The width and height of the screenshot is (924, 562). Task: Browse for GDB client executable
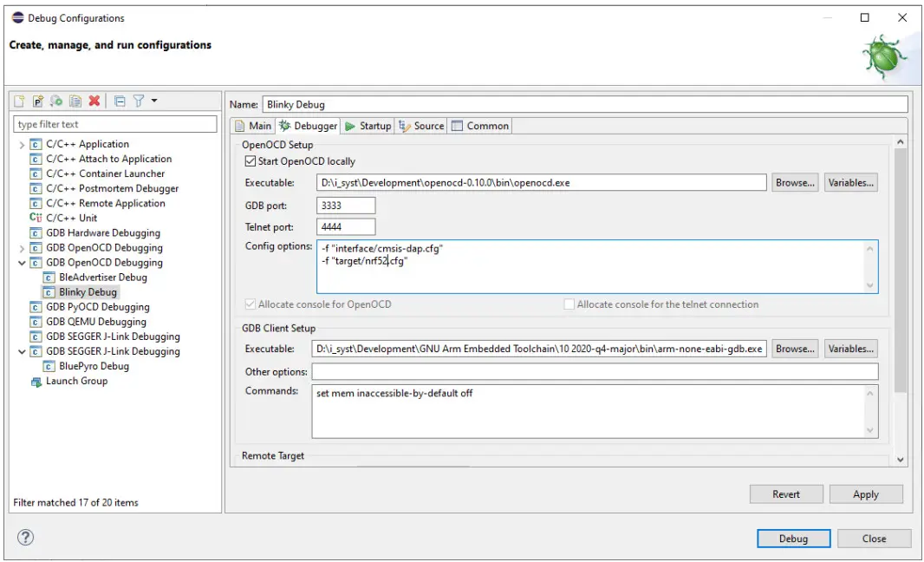(795, 350)
